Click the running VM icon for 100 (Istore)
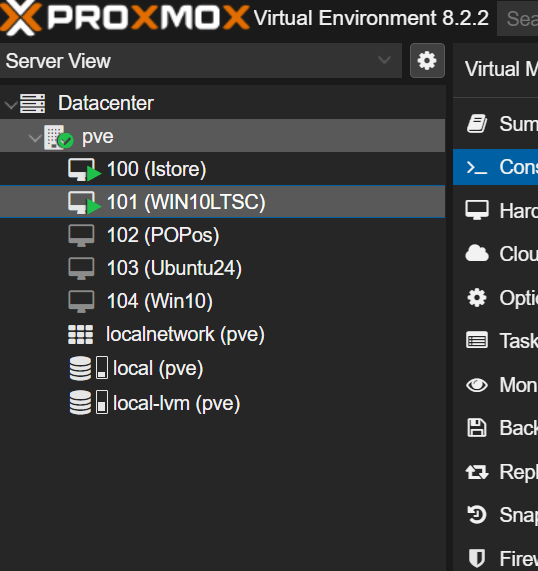The height and width of the screenshot is (571, 538). tap(84, 170)
